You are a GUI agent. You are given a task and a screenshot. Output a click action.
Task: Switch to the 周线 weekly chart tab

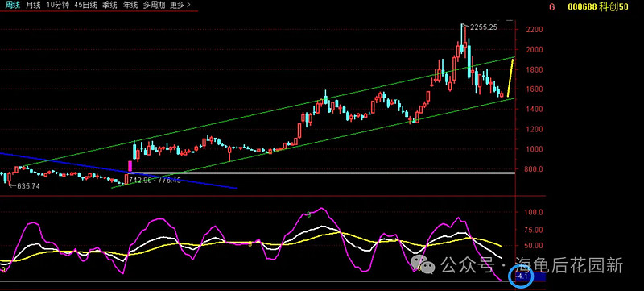(x=14, y=5)
